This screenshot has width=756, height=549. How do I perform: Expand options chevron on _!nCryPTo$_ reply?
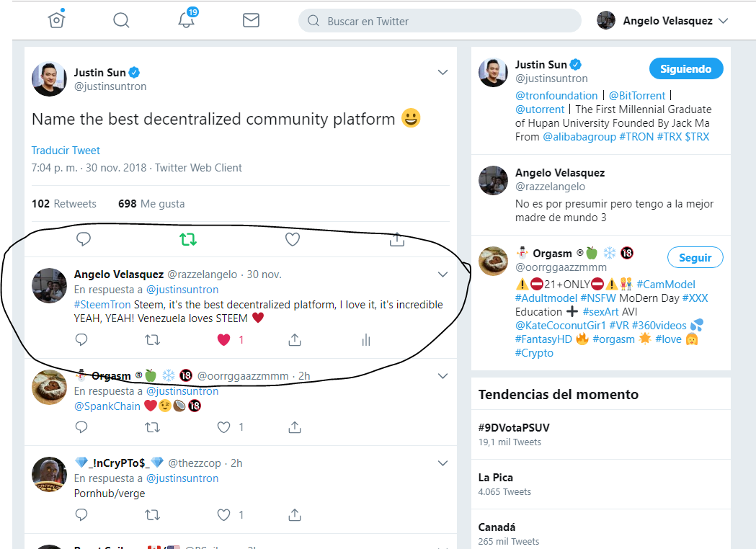[x=443, y=463]
